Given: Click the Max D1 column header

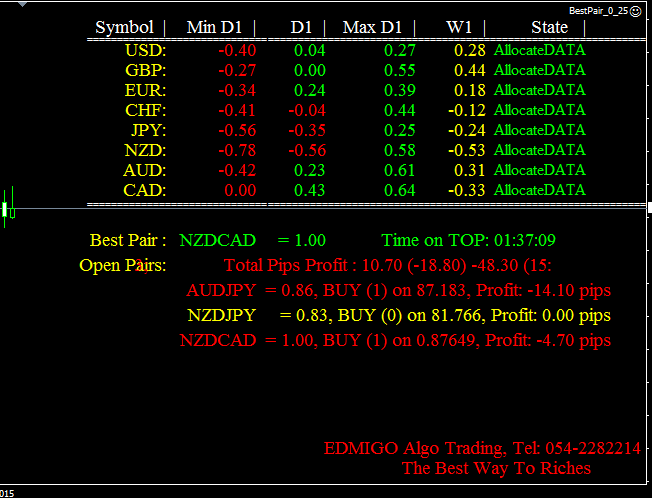Looking at the screenshot, I should [x=372, y=27].
